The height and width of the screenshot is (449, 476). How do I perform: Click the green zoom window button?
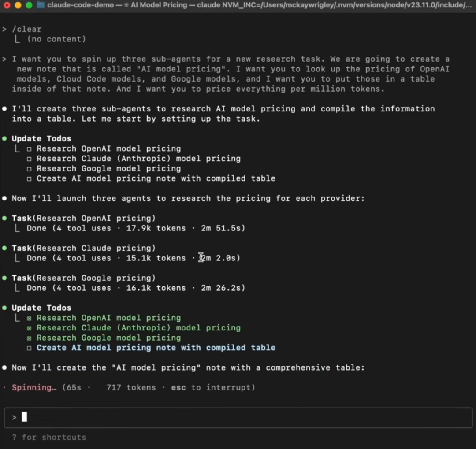click(x=29, y=5)
